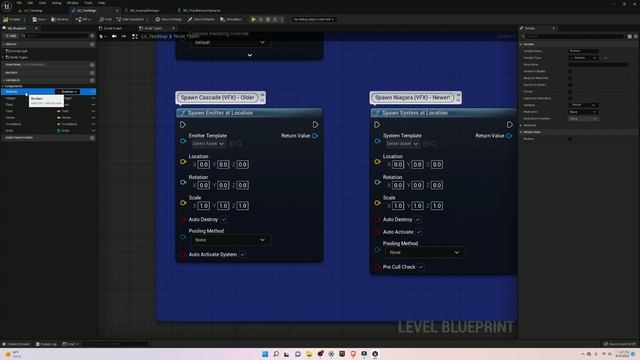Open the Edit menu
The image size is (640, 360).
(30, 3)
